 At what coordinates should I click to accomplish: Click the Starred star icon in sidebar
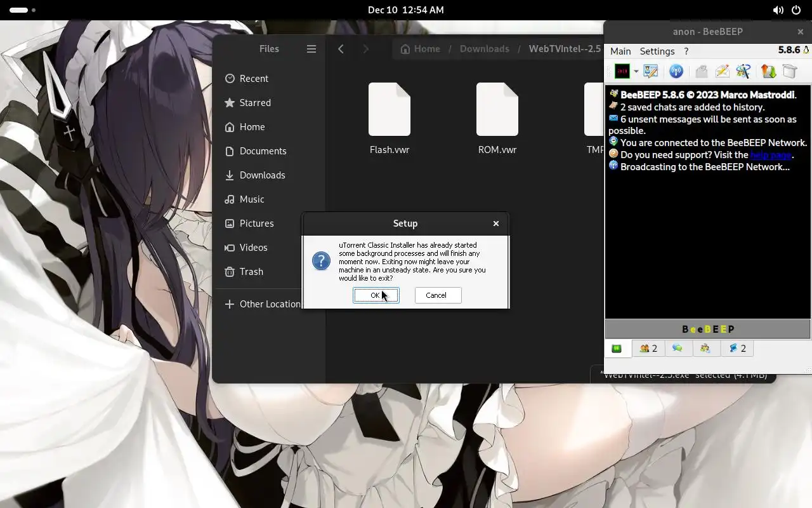point(230,103)
